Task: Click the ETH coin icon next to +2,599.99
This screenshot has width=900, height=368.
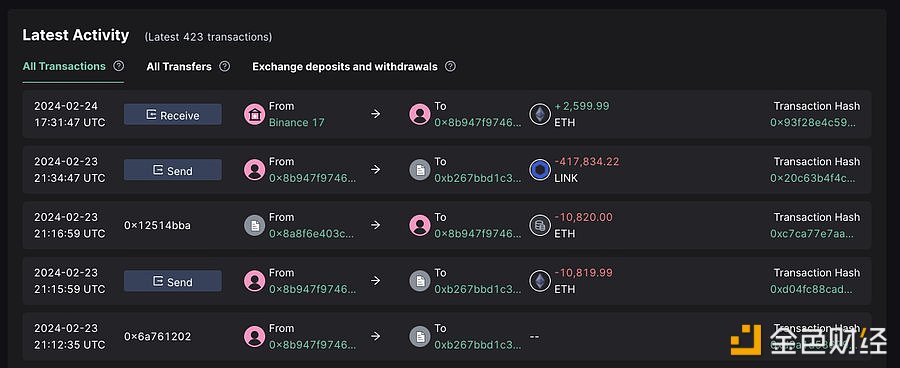Action: 540,114
